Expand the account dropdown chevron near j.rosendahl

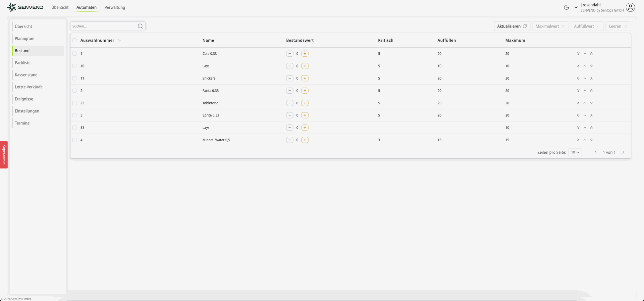pos(576,7)
